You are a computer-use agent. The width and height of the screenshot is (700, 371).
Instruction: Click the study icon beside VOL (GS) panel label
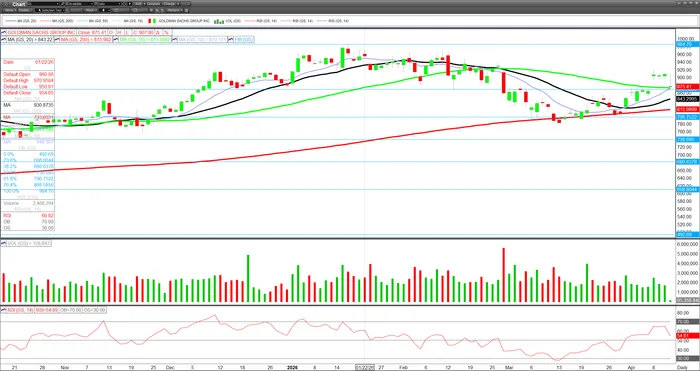tap(4, 243)
